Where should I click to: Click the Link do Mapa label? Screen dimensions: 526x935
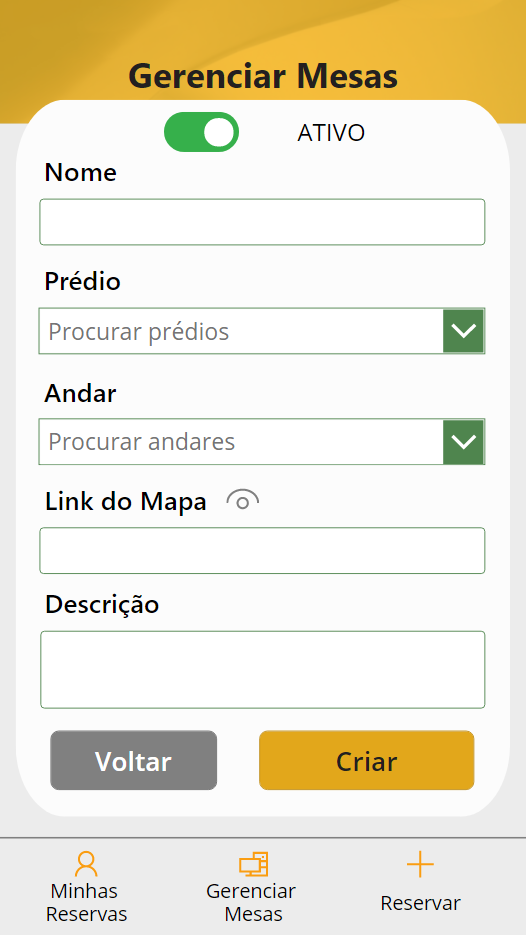pos(126,502)
